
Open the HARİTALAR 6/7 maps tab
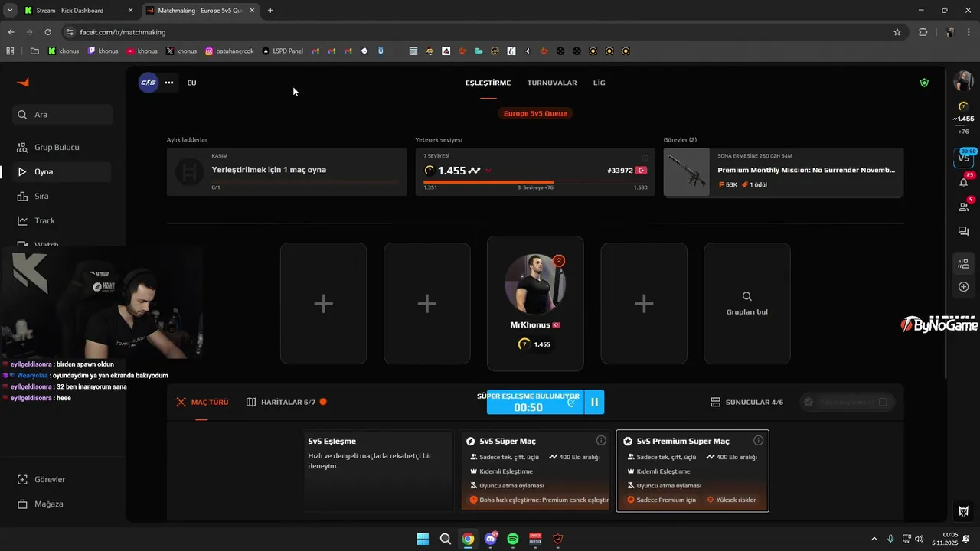(x=286, y=402)
